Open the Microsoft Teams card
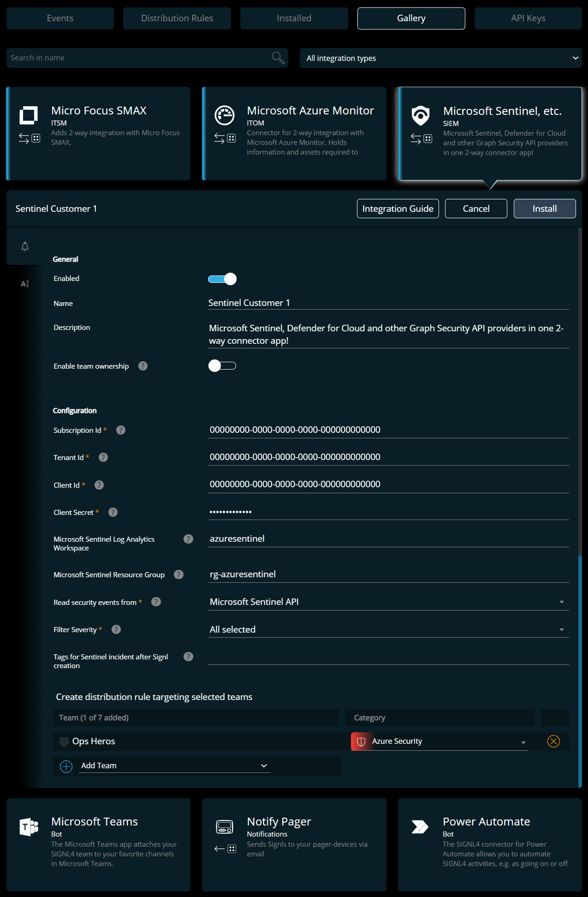588x897 pixels. pyautogui.click(x=98, y=844)
